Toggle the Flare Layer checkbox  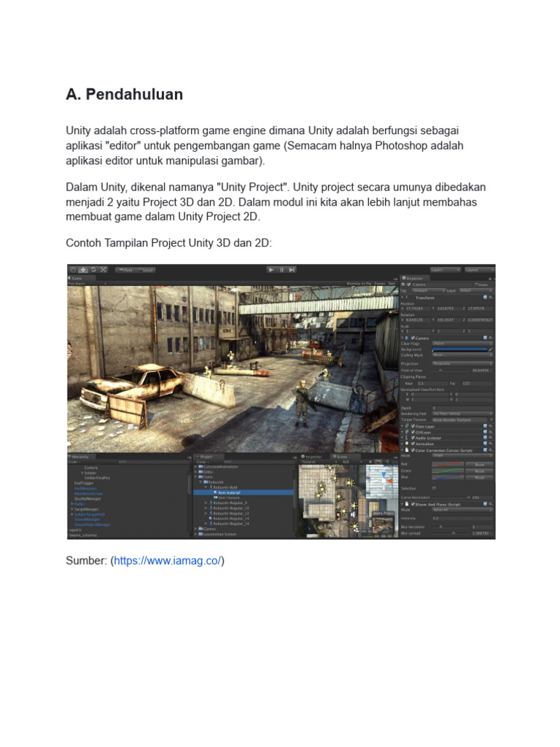coord(413,426)
